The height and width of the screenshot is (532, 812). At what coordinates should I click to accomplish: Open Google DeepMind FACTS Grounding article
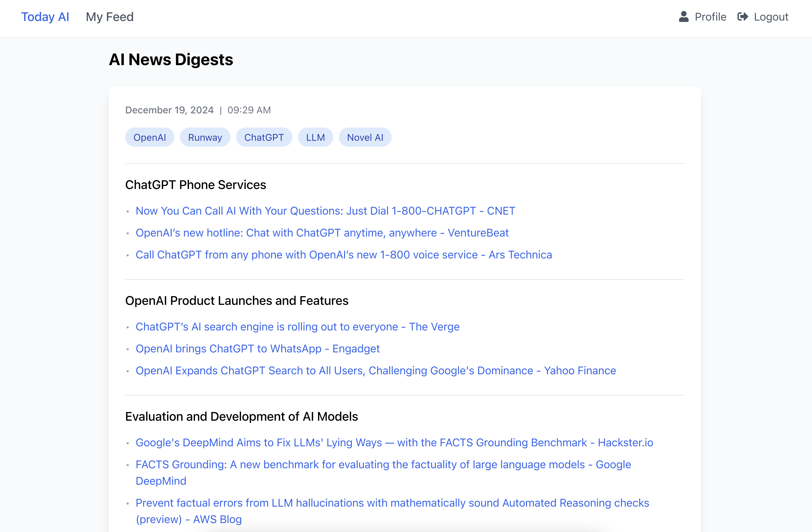pos(383,464)
